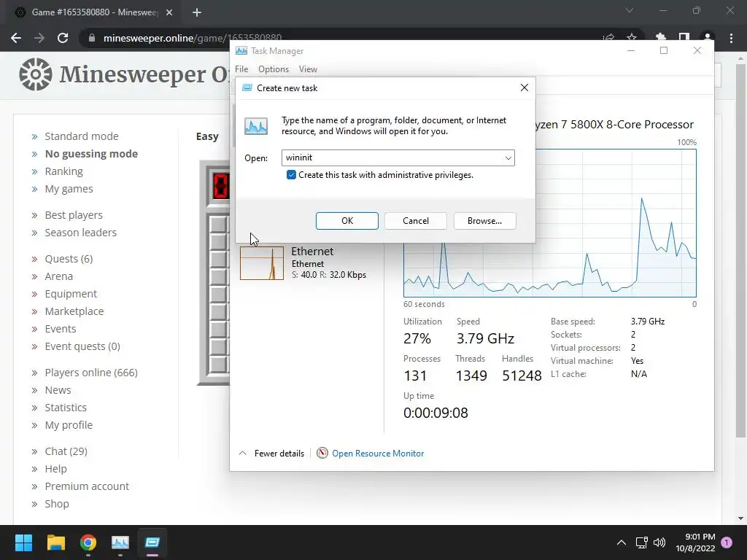Open Best players in sidebar
The image size is (747, 560).
point(74,215)
